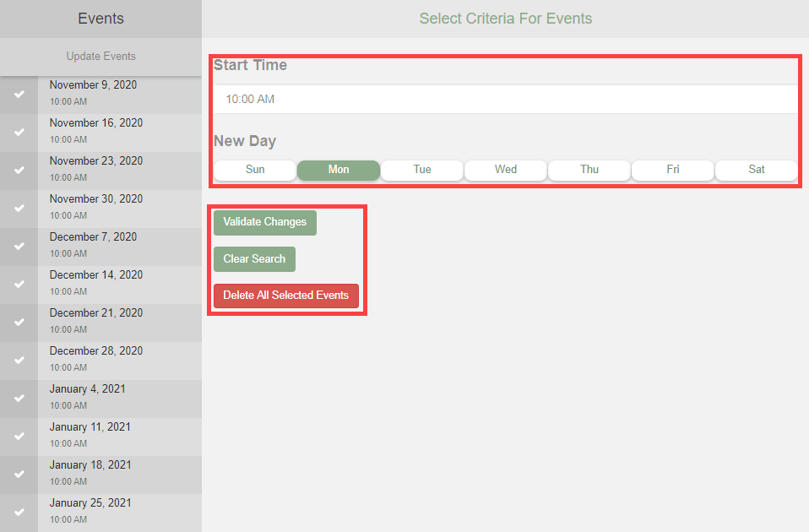Select Thu in the New Day row
The width and height of the screenshot is (809, 532).
pyautogui.click(x=589, y=170)
